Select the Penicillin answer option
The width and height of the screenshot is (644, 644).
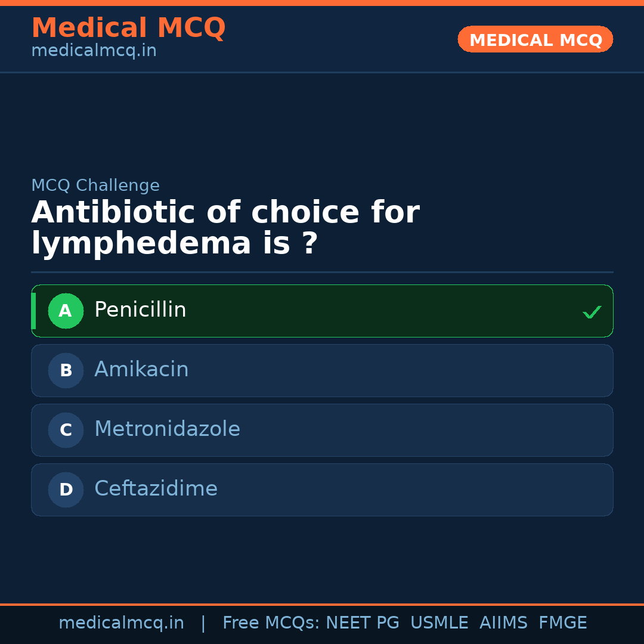pos(322,311)
